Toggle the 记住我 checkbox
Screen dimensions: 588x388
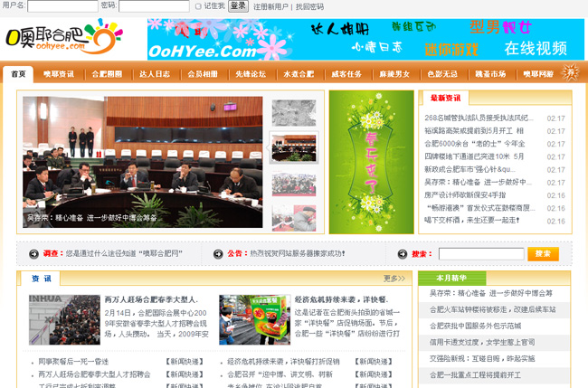pos(199,6)
